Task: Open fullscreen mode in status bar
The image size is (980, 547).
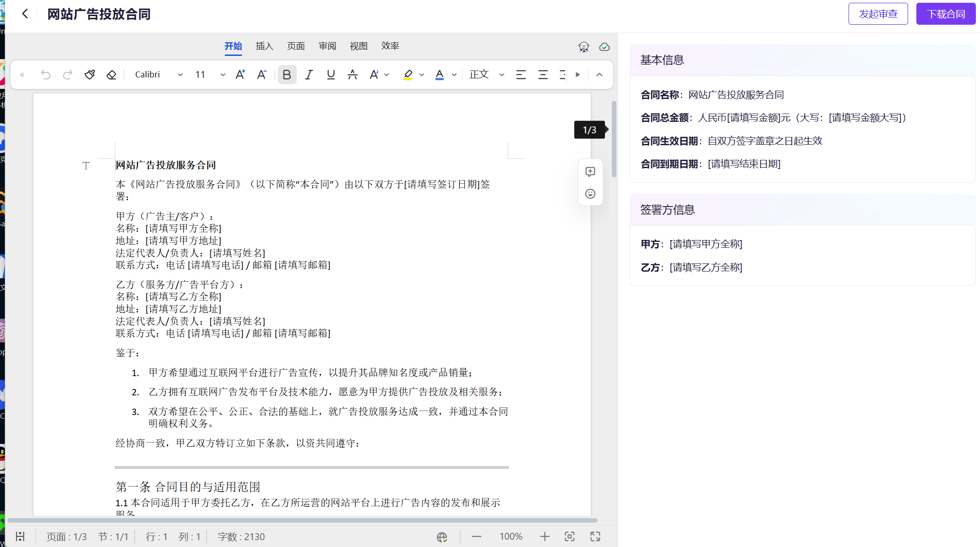Action: coord(595,536)
